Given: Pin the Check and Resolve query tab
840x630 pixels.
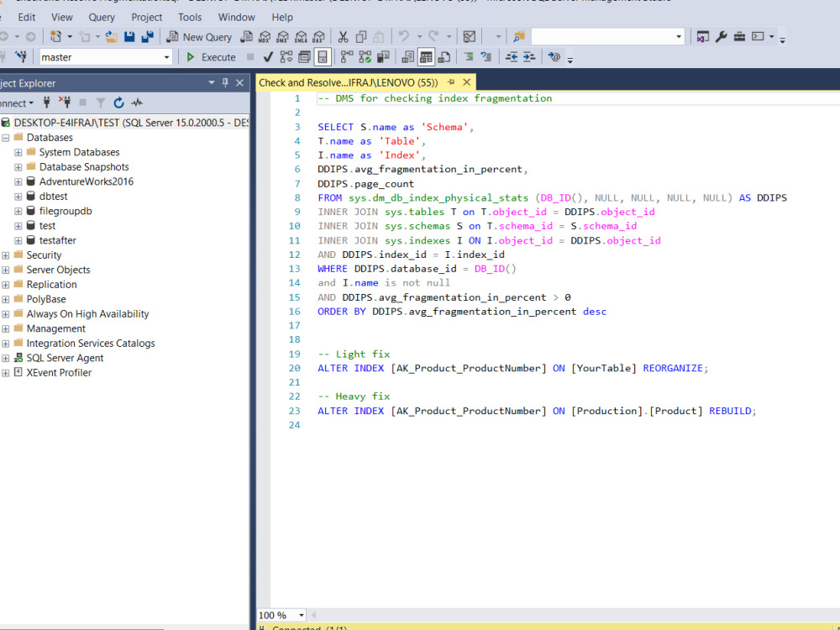Looking at the screenshot, I should coord(451,82).
